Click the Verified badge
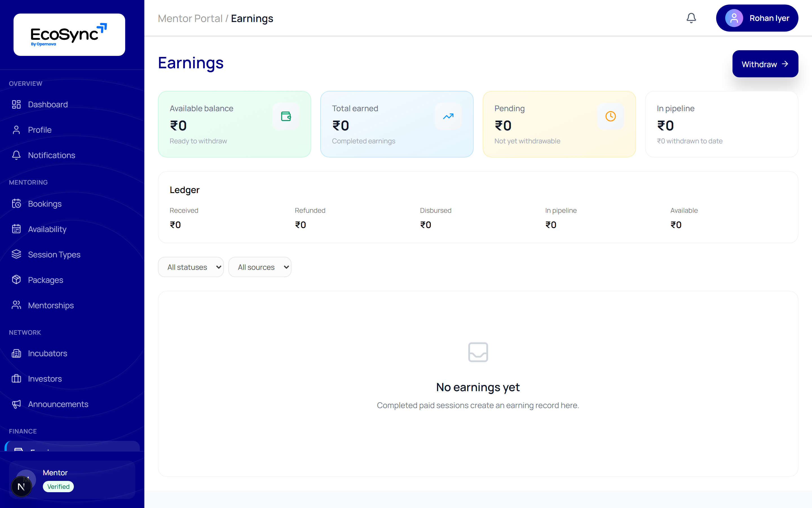812x508 pixels. (x=58, y=487)
